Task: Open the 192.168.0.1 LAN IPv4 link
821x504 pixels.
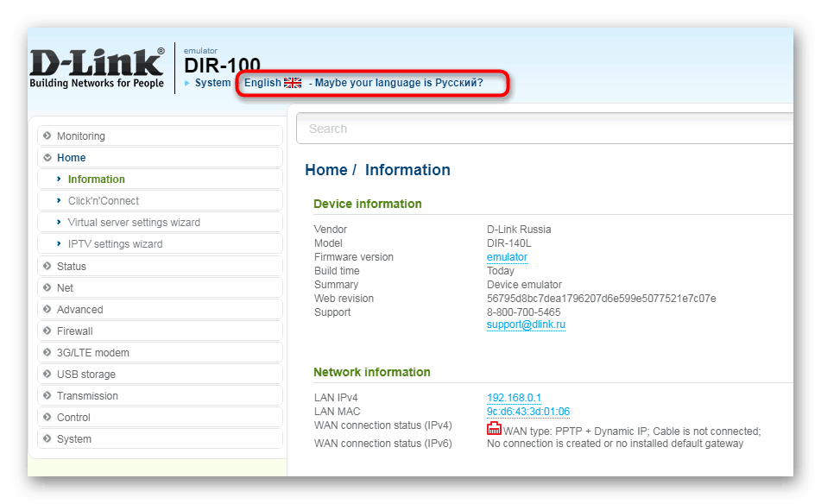Action: click(x=514, y=398)
